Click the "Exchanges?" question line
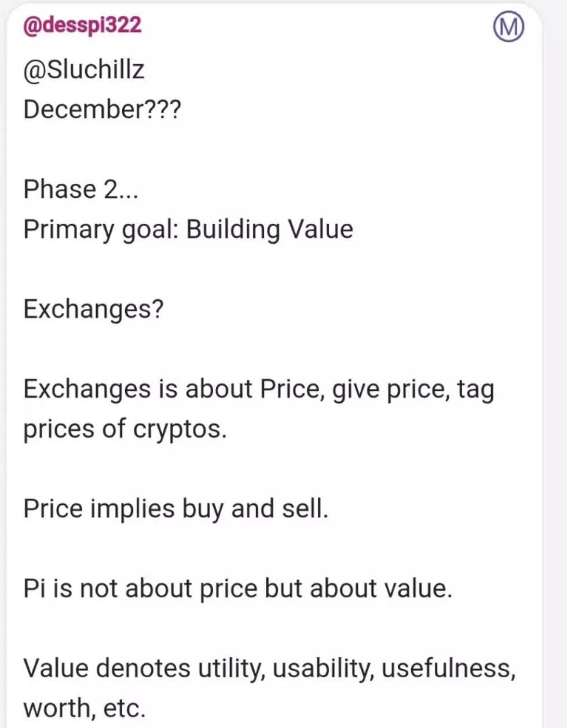 [x=93, y=309]
